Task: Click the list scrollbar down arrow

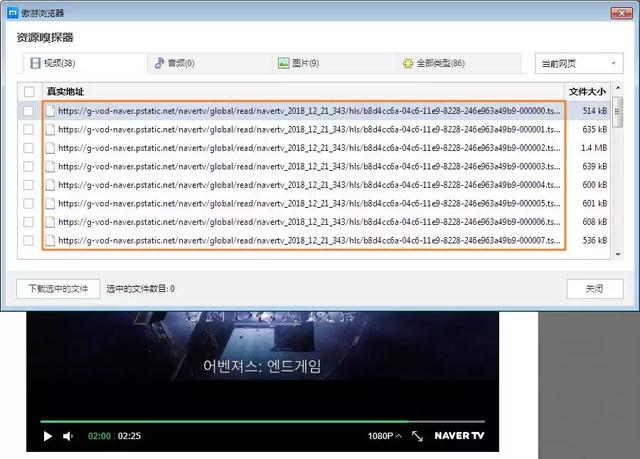Action: pos(618,254)
